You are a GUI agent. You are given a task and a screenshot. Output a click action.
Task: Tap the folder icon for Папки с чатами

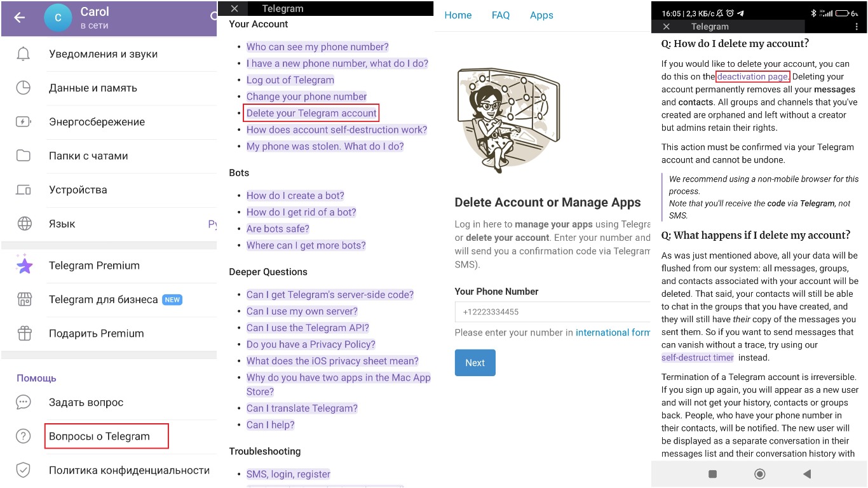(x=24, y=156)
